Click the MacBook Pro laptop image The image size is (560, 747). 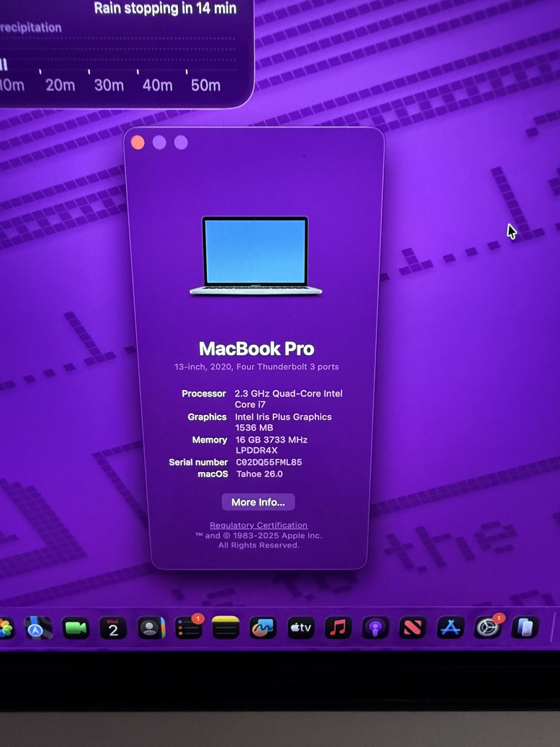click(x=255, y=256)
